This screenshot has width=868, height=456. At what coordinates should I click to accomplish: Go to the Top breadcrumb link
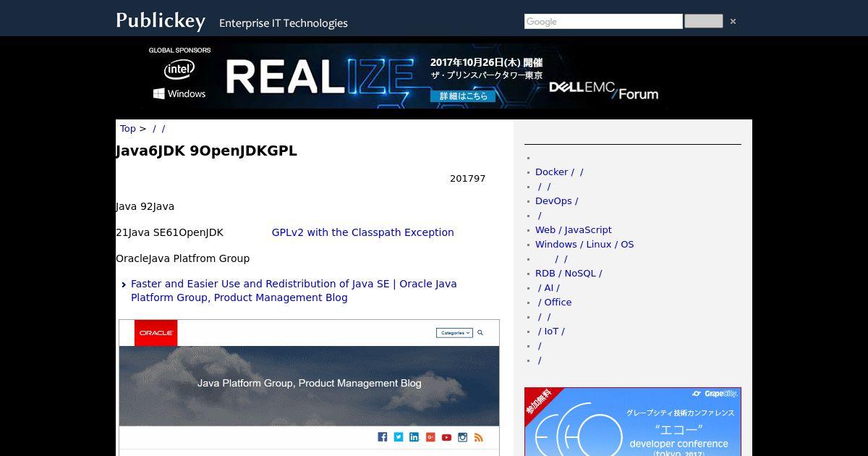(x=128, y=129)
